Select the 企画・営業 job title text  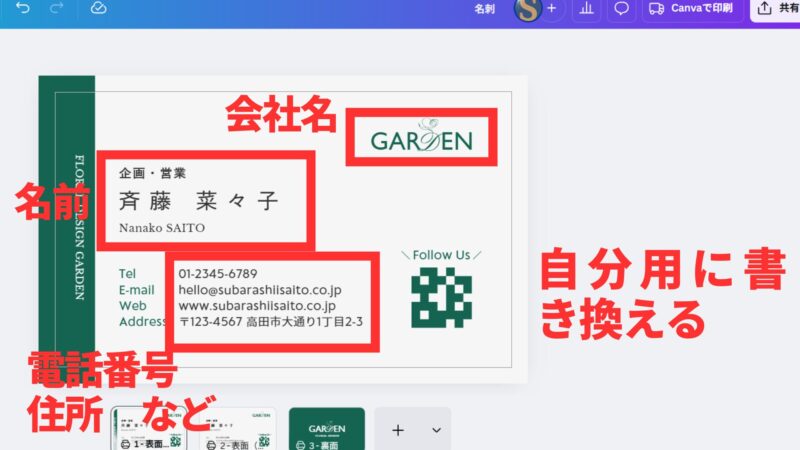(152, 173)
